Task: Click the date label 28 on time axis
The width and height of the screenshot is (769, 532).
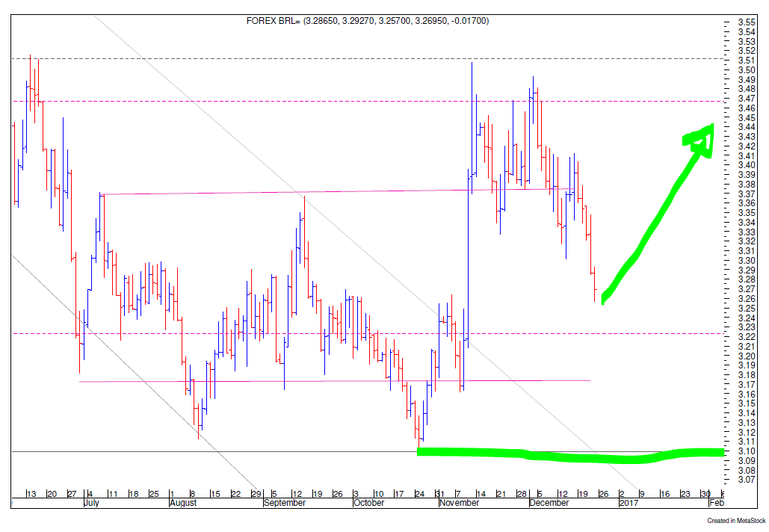Action: (x=522, y=494)
